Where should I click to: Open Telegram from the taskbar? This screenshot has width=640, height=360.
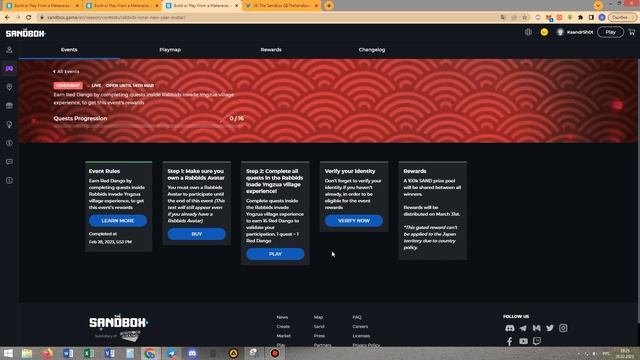pyautogui.click(x=171, y=353)
